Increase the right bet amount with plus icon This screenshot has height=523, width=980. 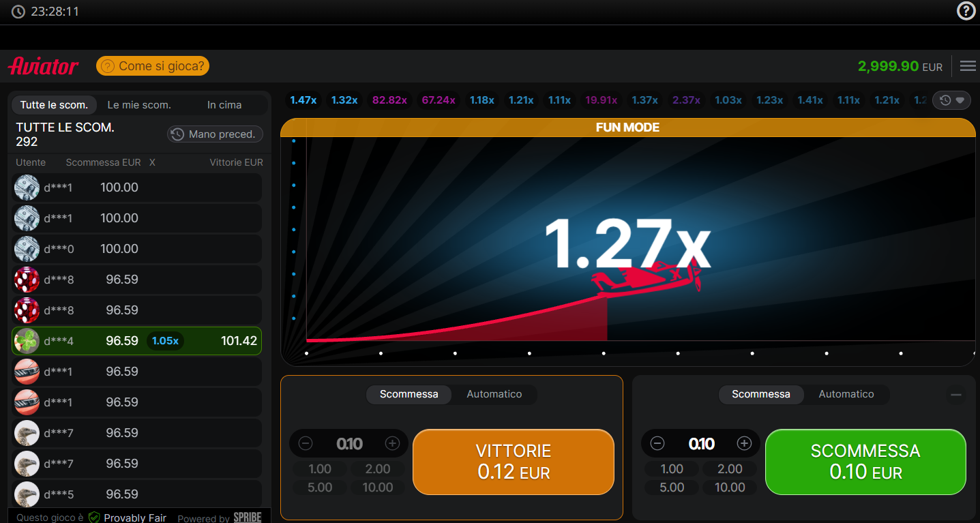point(744,444)
